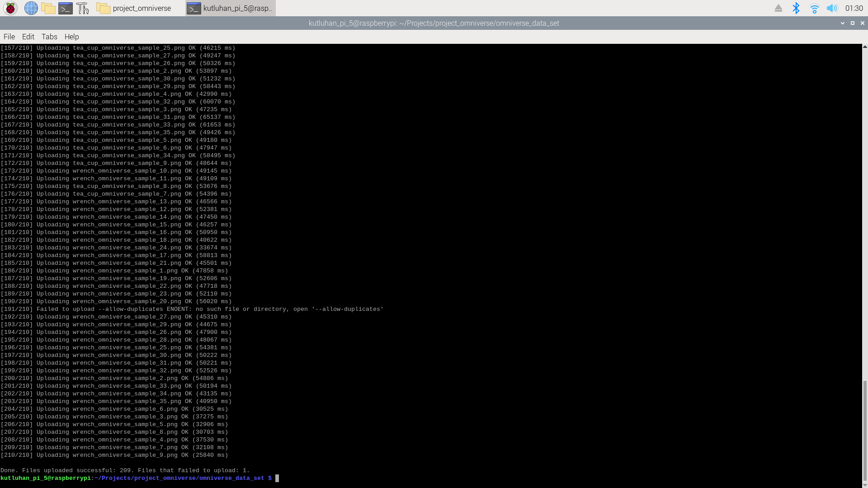Click the line '[190/210]' showing 56020 ms
The image size is (868, 488).
pos(116,301)
